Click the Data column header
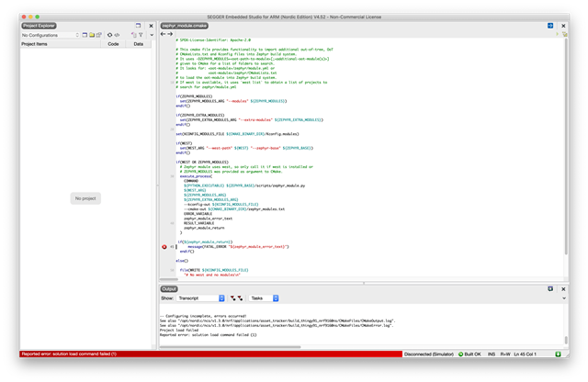Screen dimensions: 588x382 139,44
